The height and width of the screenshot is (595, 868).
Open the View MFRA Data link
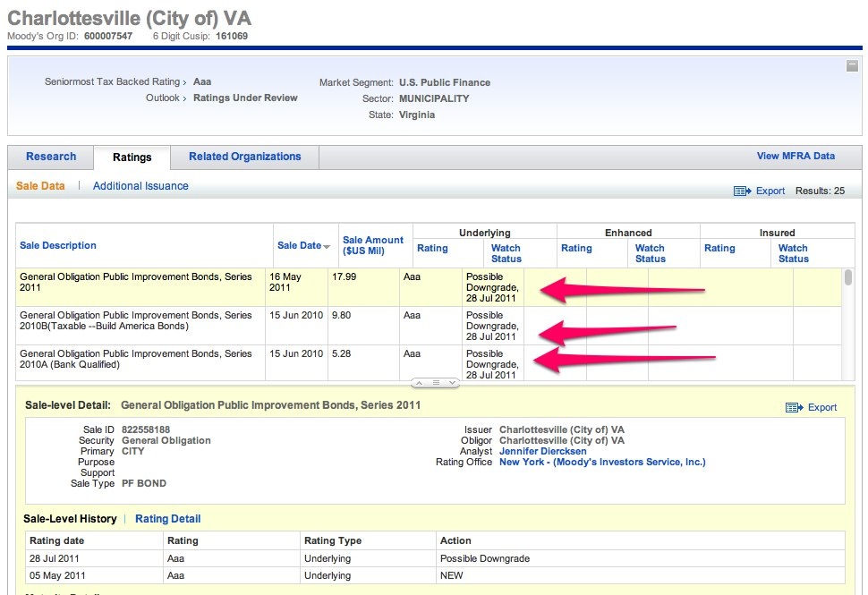pos(796,156)
